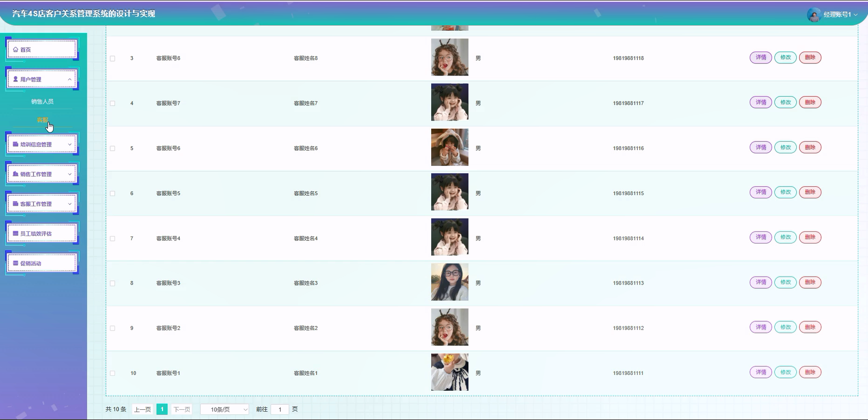Go to 首页 in the sidebar
Image resolution: width=868 pixels, height=420 pixels.
(42, 49)
